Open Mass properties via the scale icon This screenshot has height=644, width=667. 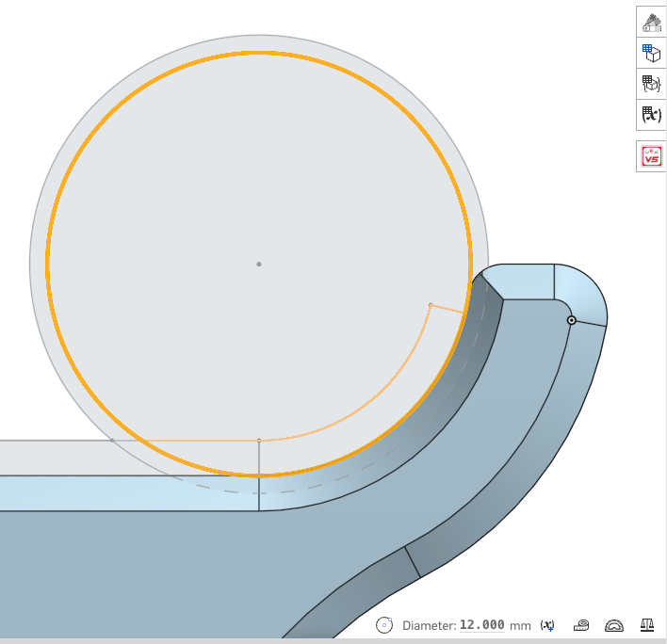coord(647,625)
